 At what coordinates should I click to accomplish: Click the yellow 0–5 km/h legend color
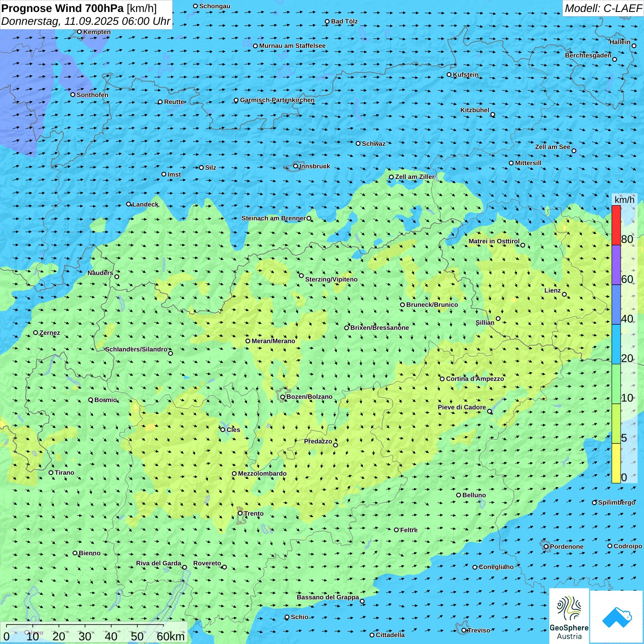(616, 463)
